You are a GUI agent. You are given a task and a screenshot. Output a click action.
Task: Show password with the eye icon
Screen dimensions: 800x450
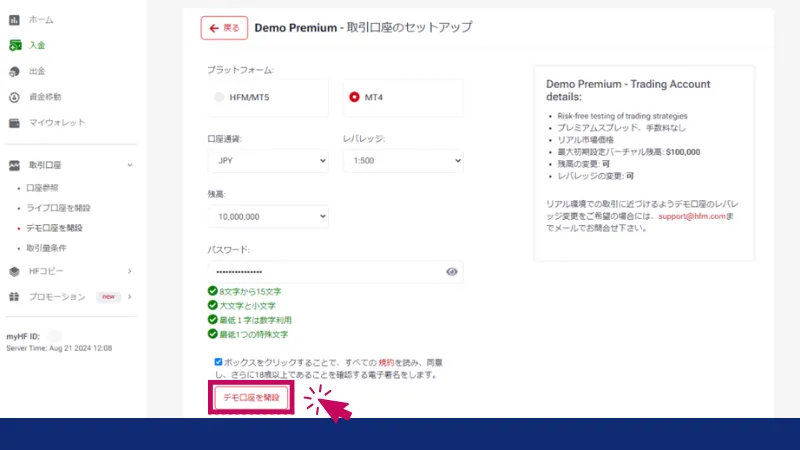tap(452, 271)
